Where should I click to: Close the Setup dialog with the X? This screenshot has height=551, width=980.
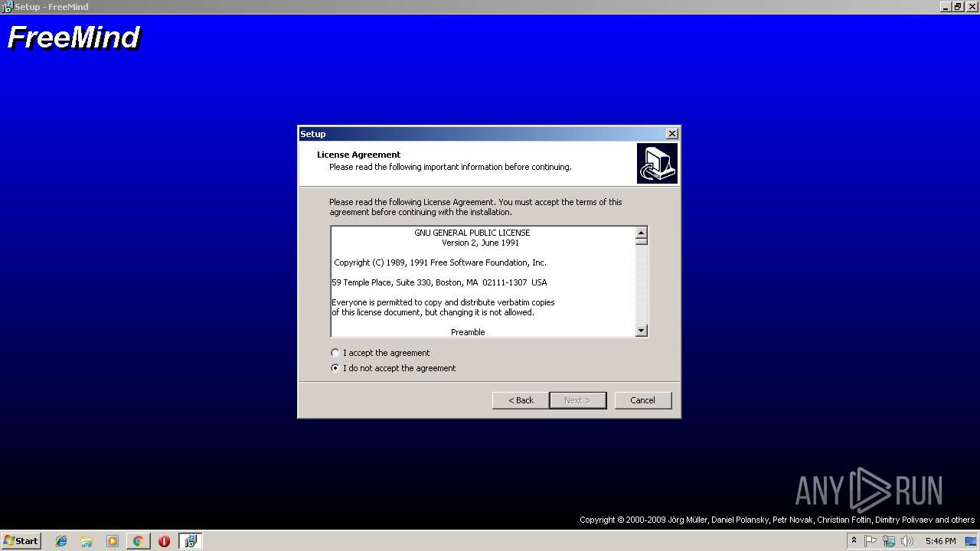(x=671, y=134)
